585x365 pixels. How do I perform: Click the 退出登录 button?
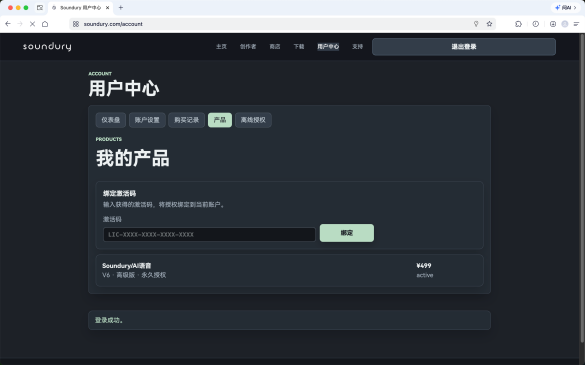click(x=464, y=47)
